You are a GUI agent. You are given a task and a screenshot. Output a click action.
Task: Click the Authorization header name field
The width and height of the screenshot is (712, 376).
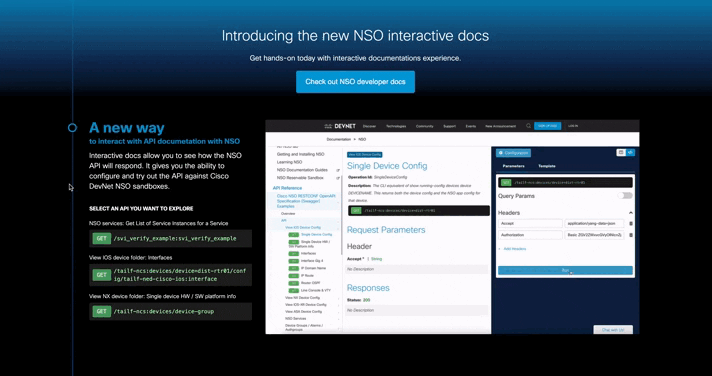coord(530,235)
